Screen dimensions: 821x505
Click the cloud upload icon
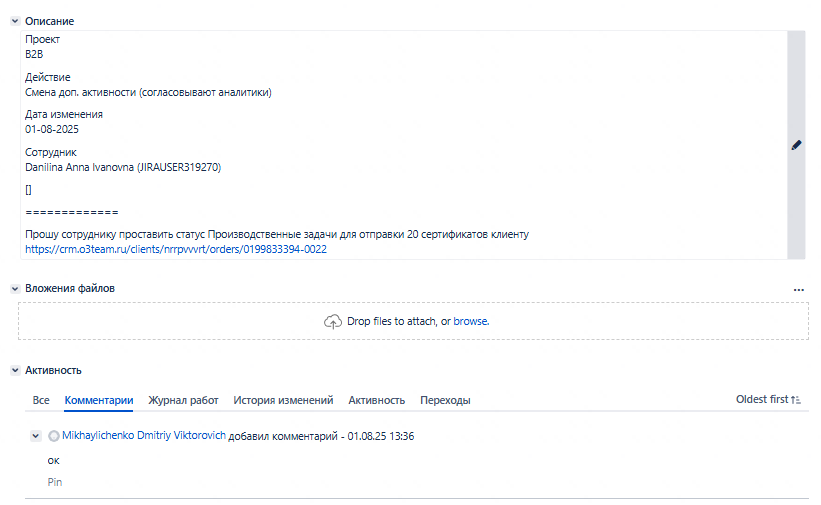tap(333, 321)
